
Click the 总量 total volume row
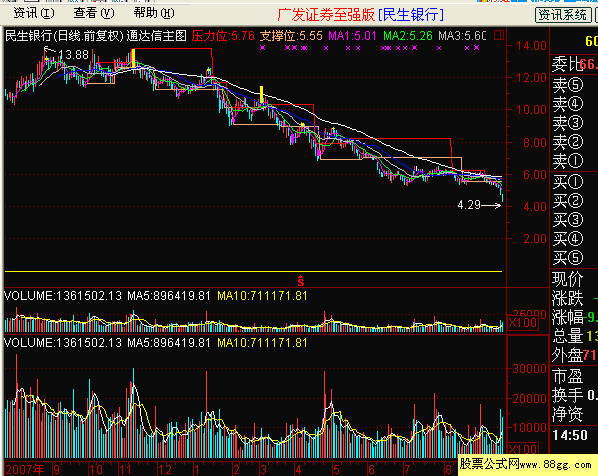574,336
